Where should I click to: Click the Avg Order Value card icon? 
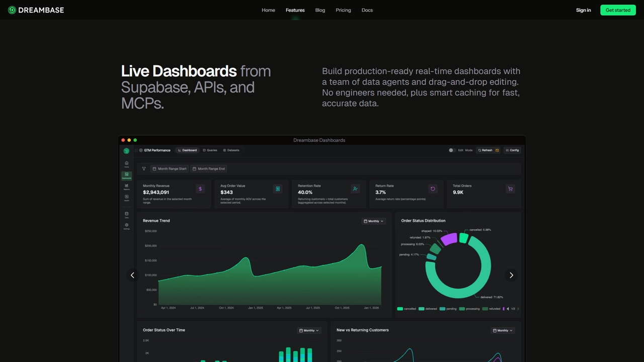(278, 189)
